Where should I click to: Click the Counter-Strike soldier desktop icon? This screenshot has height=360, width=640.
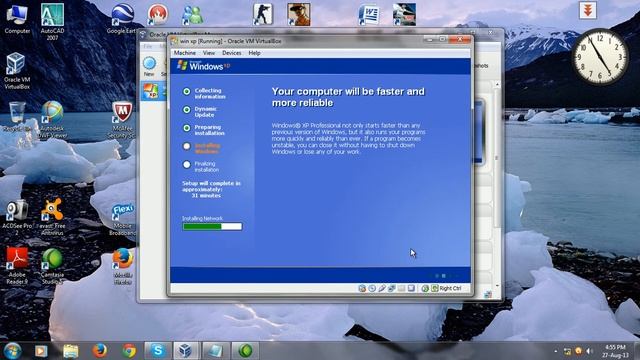pos(262,15)
